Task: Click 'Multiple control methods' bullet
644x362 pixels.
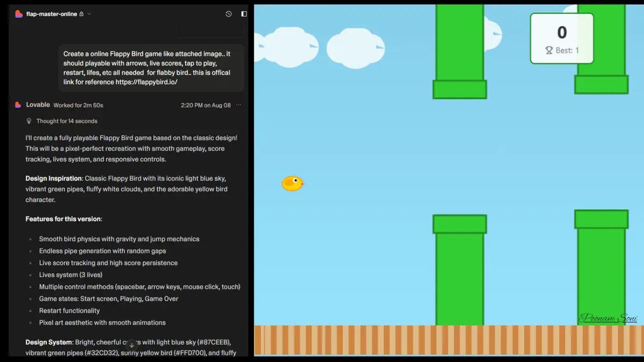Action: pyautogui.click(x=140, y=287)
